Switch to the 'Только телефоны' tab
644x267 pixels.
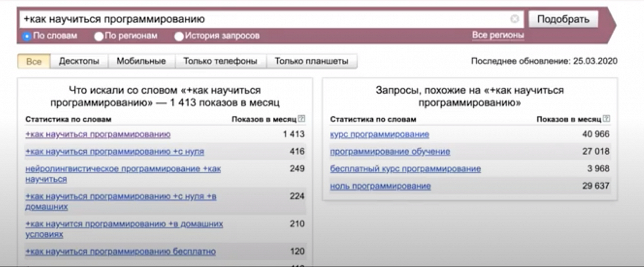220,61
